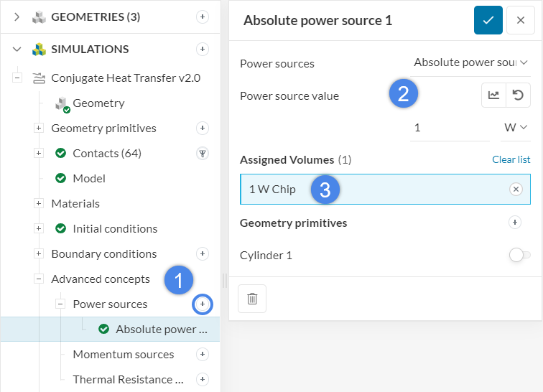Expand the Contacts (64) node
This screenshot has width=543, height=392.
tap(39, 153)
